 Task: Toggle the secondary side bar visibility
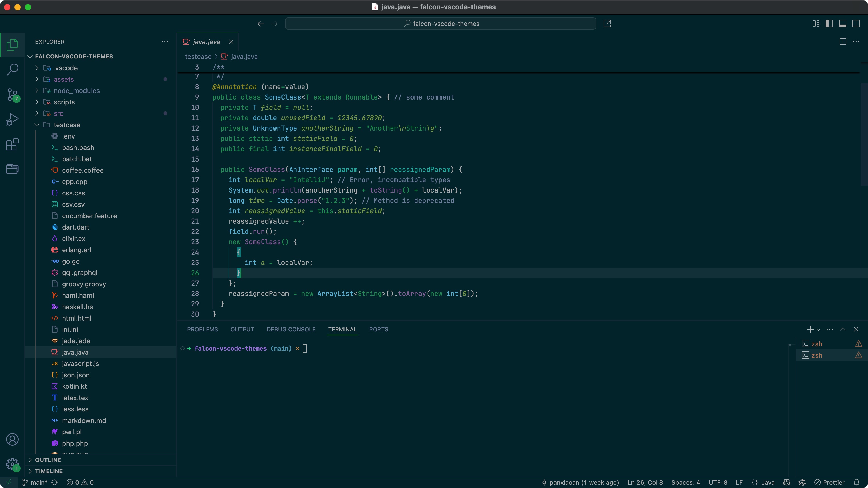tap(856, 24)
